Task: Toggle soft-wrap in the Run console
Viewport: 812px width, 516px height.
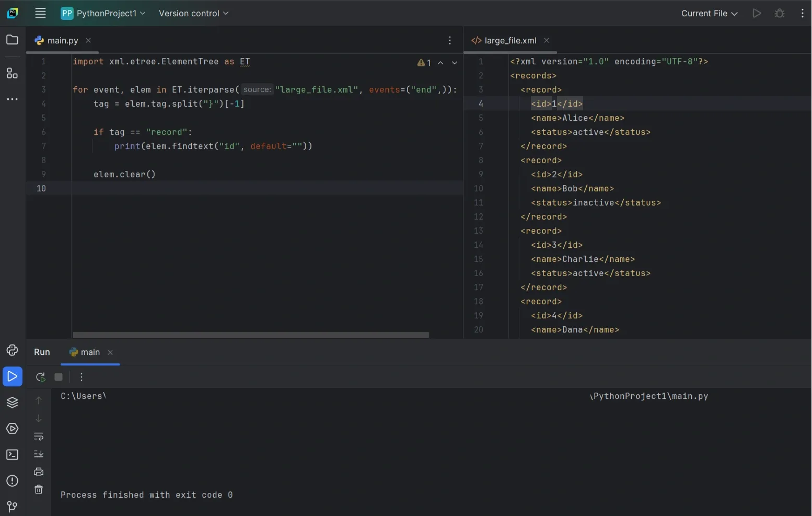Action: tap(39, 437)
